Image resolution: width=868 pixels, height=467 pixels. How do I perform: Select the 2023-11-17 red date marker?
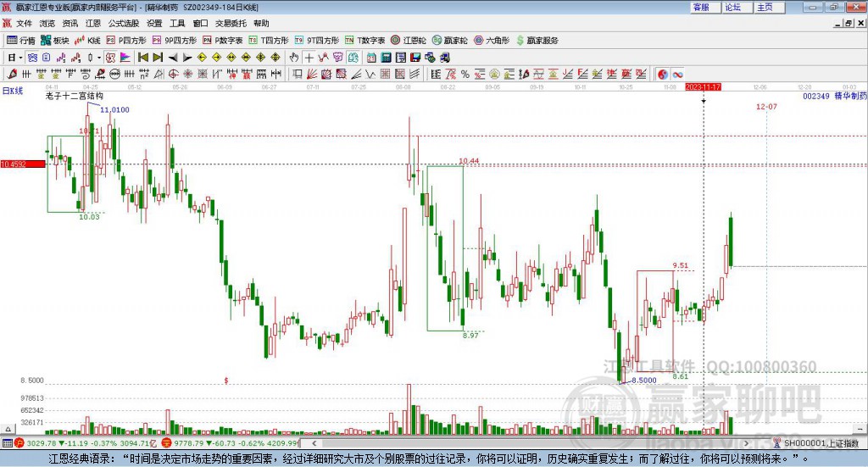(703, 86)
